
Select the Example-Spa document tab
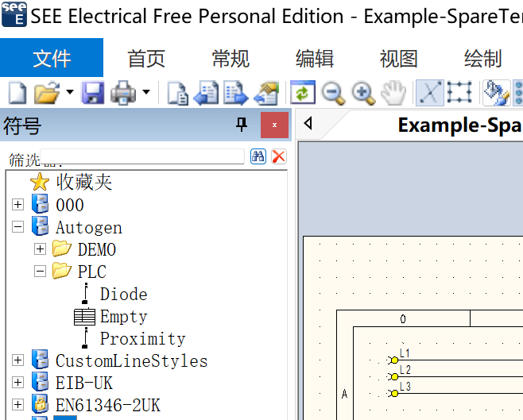(459, 125)
